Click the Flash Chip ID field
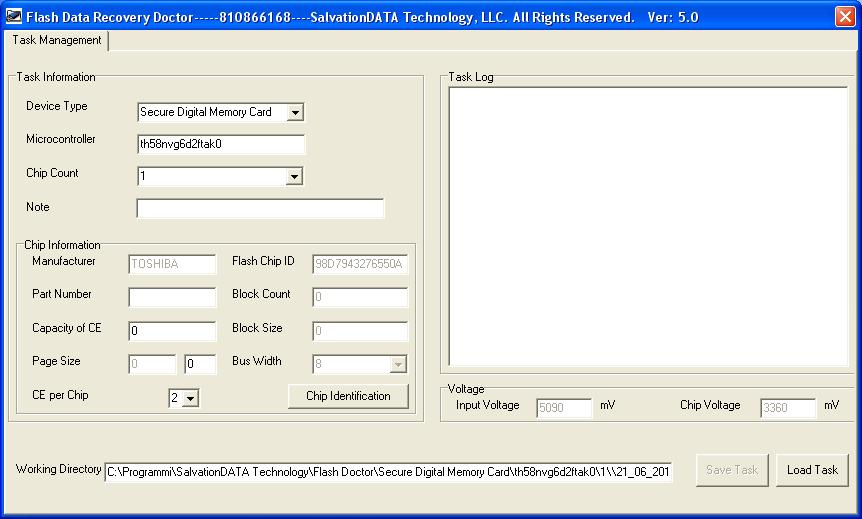The image size is (862, 519). [360, 264]
